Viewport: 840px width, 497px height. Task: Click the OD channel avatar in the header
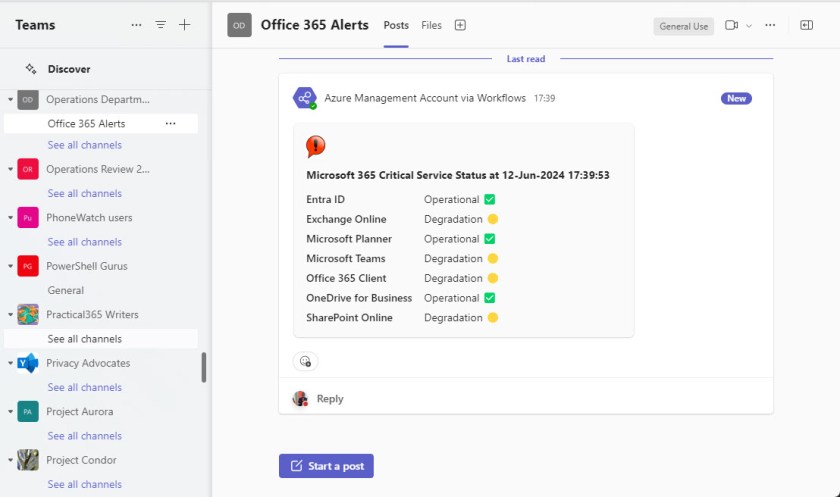coord(239,25)
